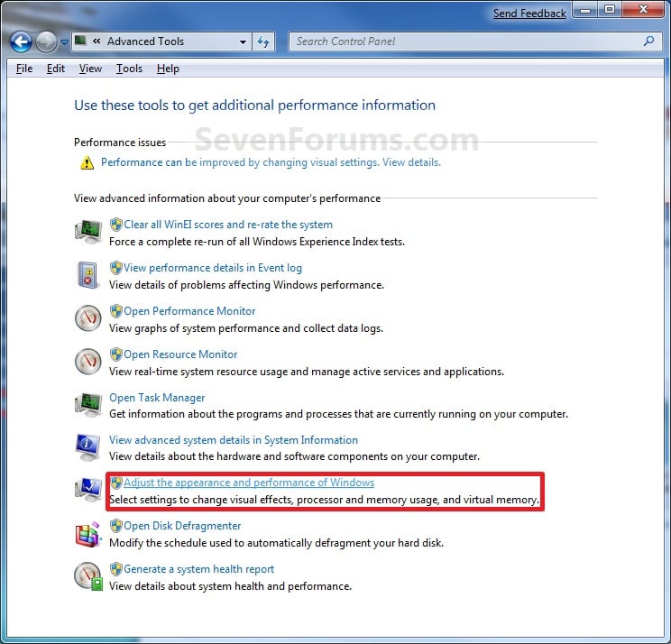Screen dimensions: 671x644
Task: Select Clear all WinEI scores and re-rate link
Action: pos(228,225)
